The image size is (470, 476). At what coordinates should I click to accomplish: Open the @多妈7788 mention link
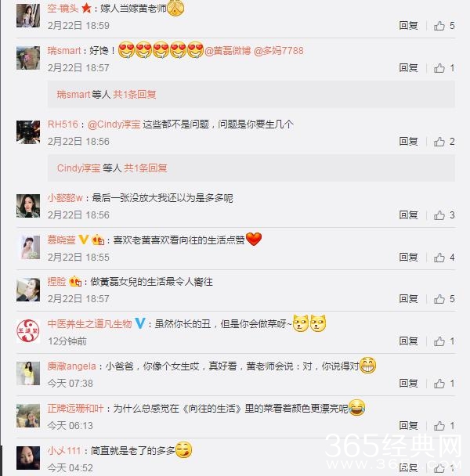278,51
